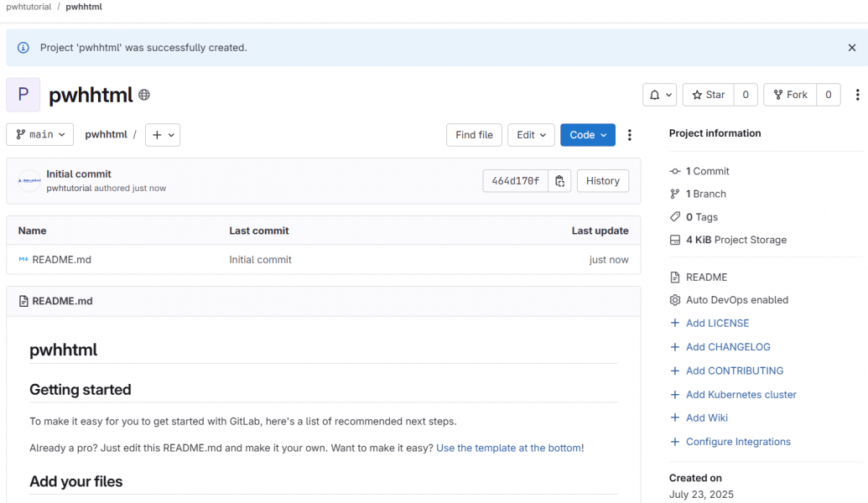Click the pwhtutorial author name in commit
The image size is (868, 503).
click(69, 188)
